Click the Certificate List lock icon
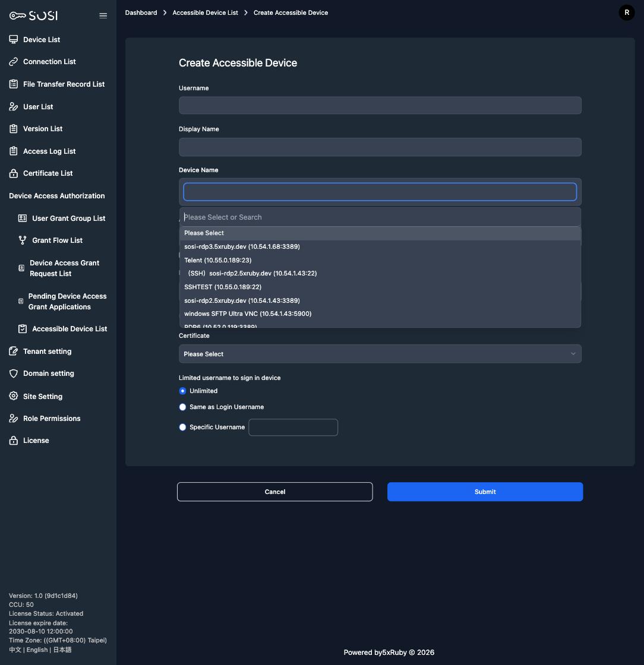This screenshot has width=644, height=665. pos(14,173)
